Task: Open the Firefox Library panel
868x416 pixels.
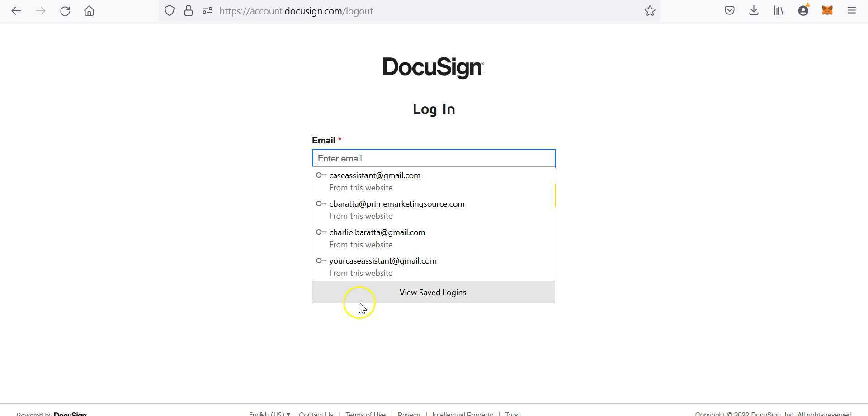Action: (778, 10)
